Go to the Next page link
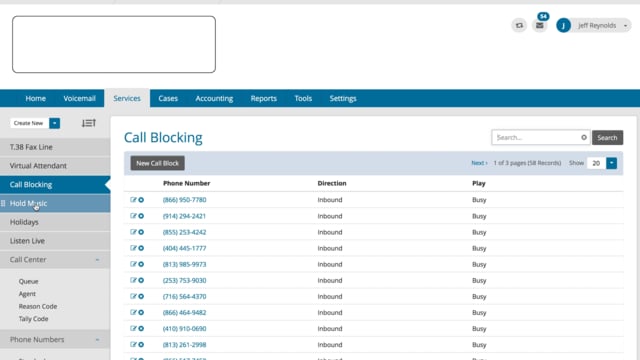This screenshot has height=360, width=640. (x=479, y=163)
